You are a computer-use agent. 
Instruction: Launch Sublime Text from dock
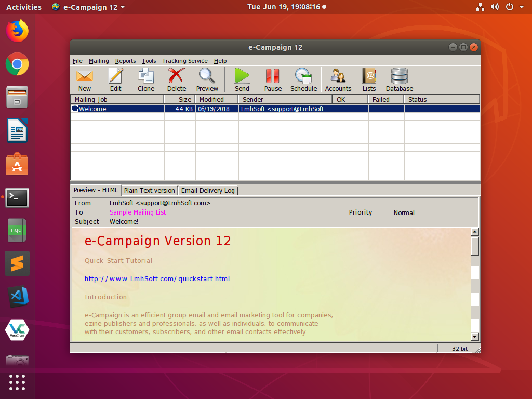pos(17,263)
